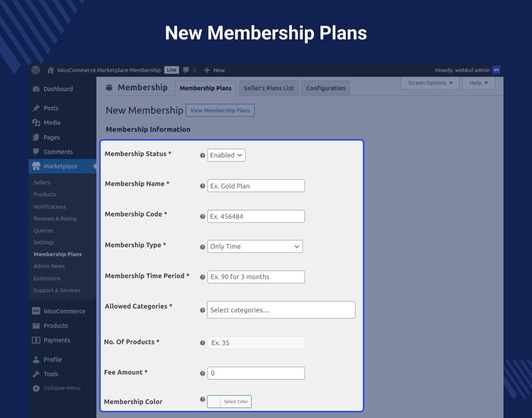Open the Screen Options panel

(430, 83)
